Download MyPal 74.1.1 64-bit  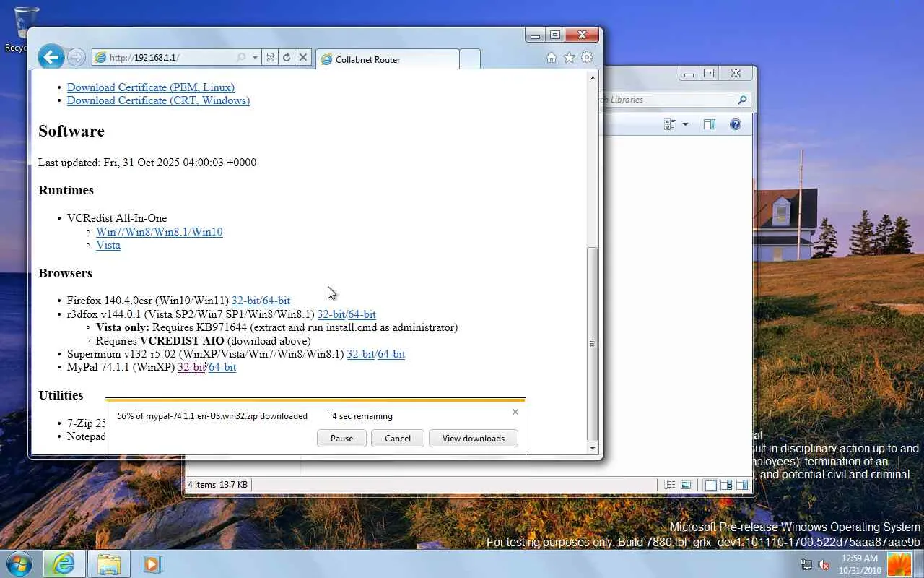(222, 367)
